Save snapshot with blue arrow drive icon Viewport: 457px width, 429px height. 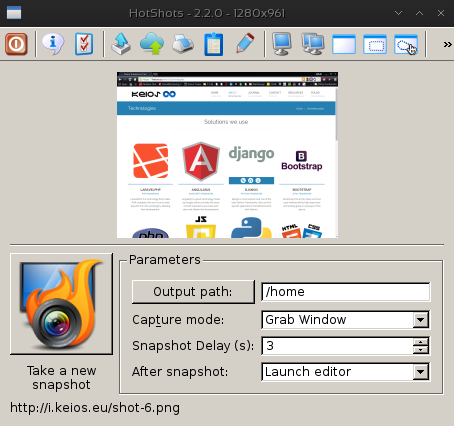point(121,44)
